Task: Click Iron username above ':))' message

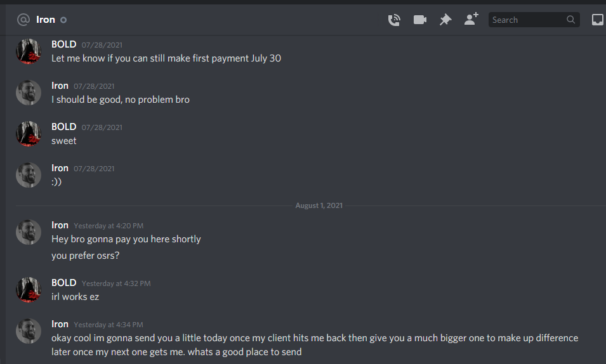Action: point(60,168)
